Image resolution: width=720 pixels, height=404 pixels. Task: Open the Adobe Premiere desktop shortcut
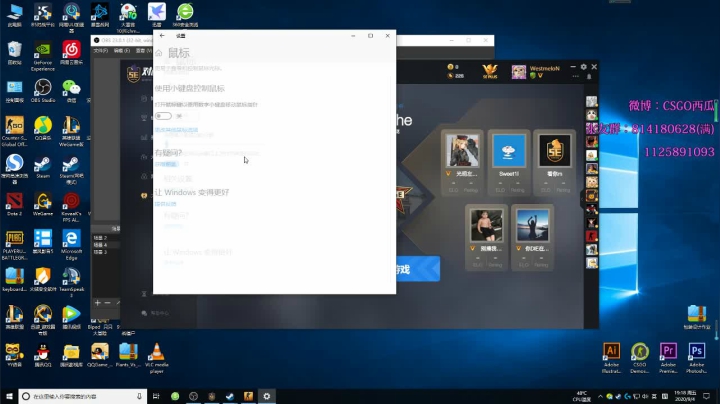pos(668,358)
